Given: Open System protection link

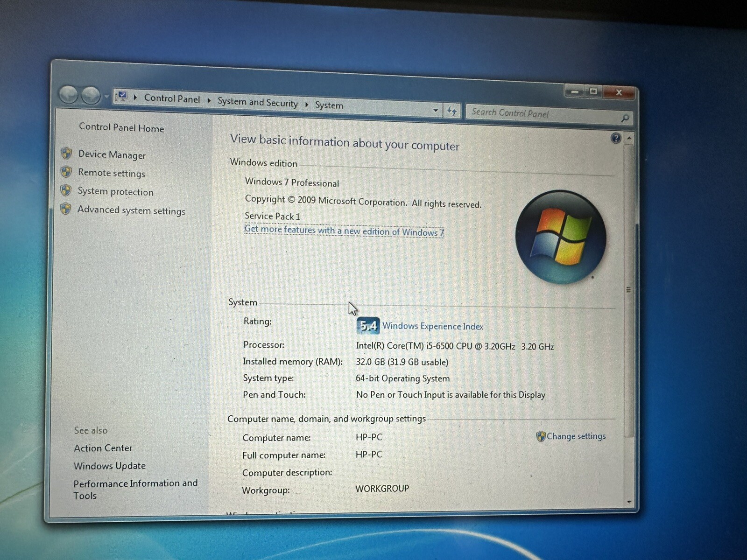Looking at the screenshot, I should (115, 191).
